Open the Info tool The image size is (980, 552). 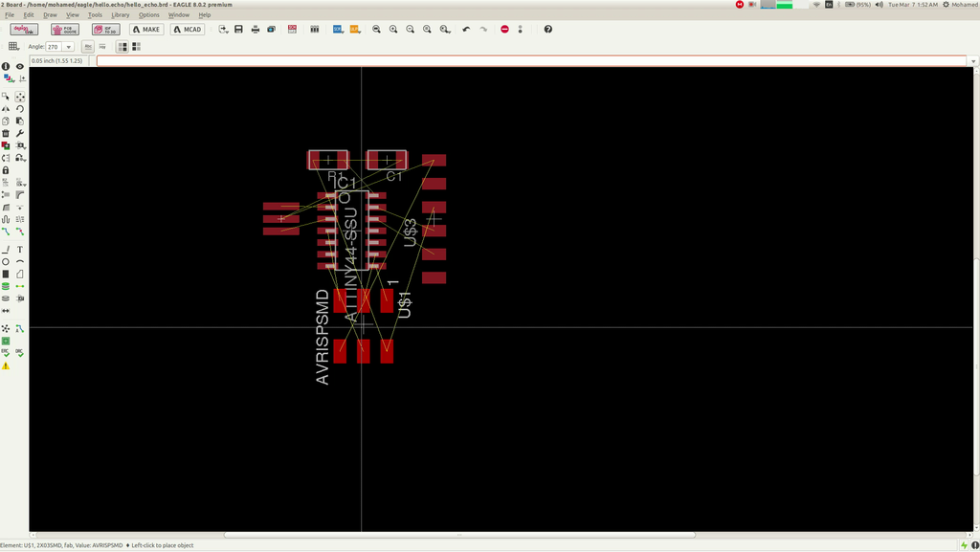[x=6, y=66]
